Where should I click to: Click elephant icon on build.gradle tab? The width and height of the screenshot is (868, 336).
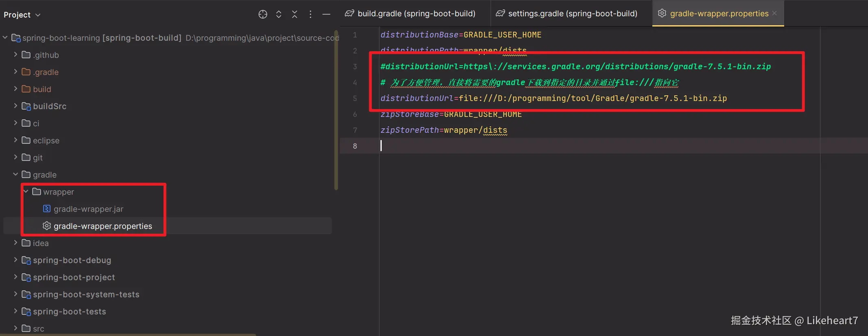349,13
